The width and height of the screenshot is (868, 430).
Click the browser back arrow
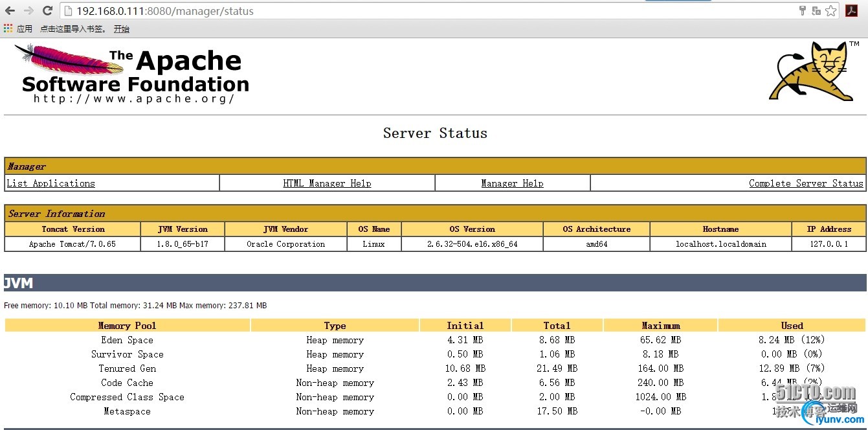click(x=10, y=11)
